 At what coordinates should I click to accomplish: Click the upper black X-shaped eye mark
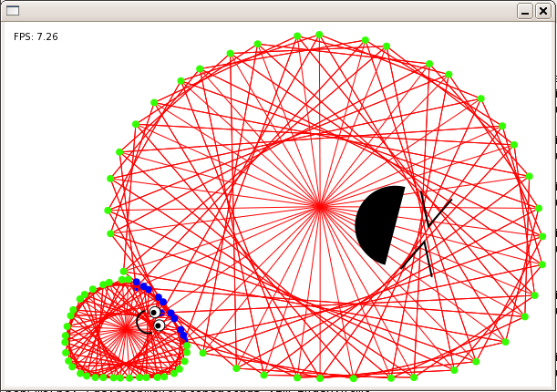click(437, 210)
